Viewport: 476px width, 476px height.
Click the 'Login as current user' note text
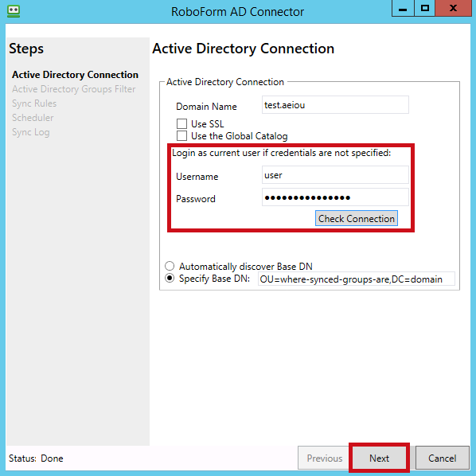point(282,153)
